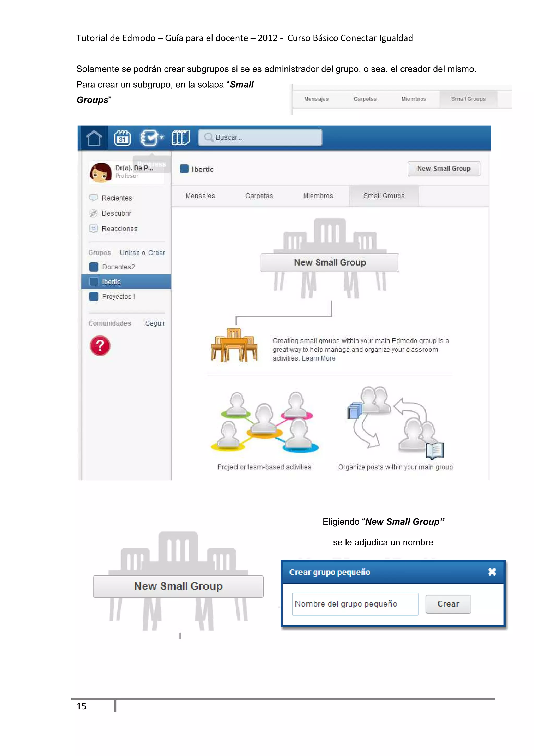Click Seguir next to Comunidades
534x756 pixels.
155,323
